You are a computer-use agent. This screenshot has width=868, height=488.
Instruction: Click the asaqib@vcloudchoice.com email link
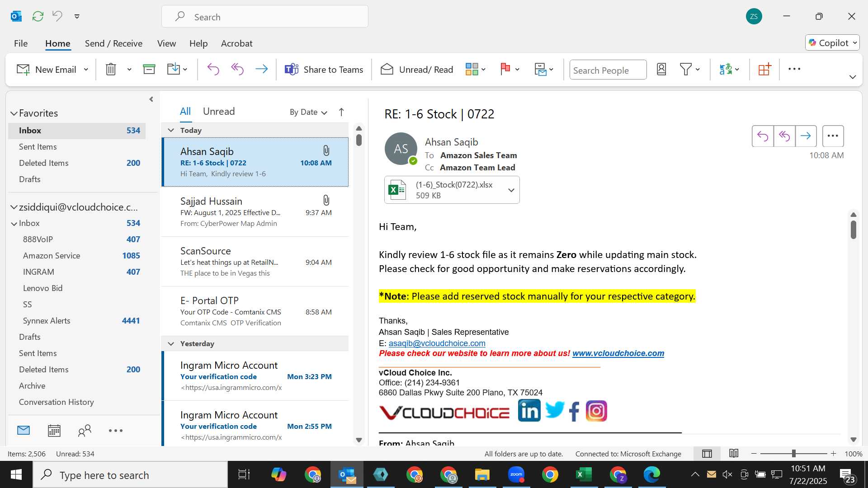[437, 343]
